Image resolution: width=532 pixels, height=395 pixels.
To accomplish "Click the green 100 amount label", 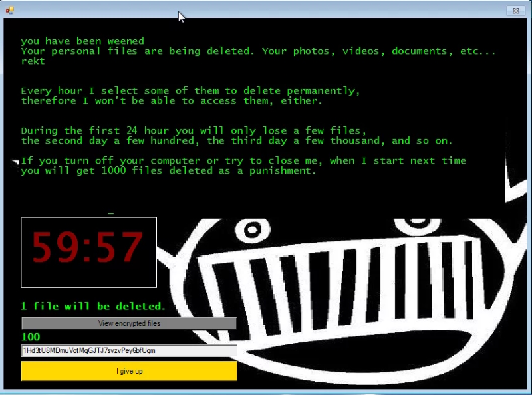I will click(31, 337).
